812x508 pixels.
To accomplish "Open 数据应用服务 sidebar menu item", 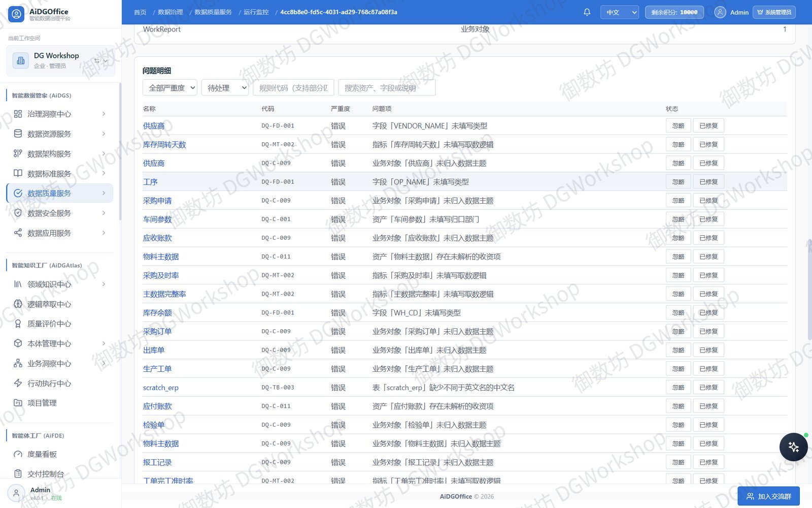I will click(x=59, y=233).
